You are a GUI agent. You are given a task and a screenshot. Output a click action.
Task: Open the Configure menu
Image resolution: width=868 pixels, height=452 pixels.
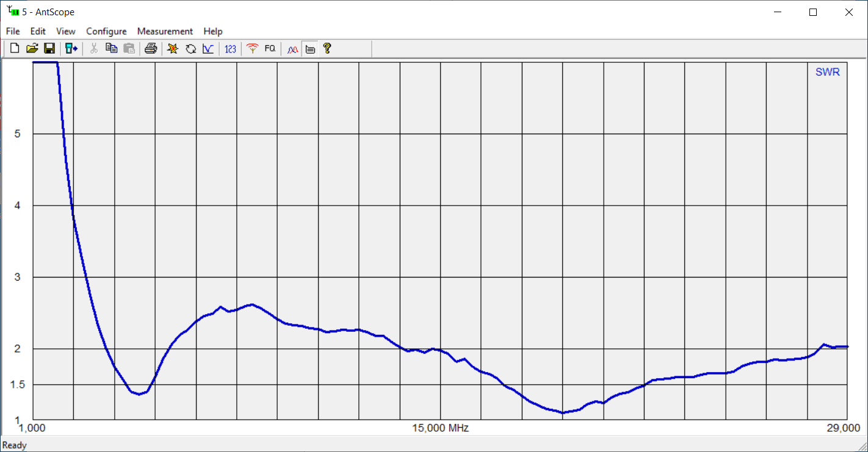point(106,31)
